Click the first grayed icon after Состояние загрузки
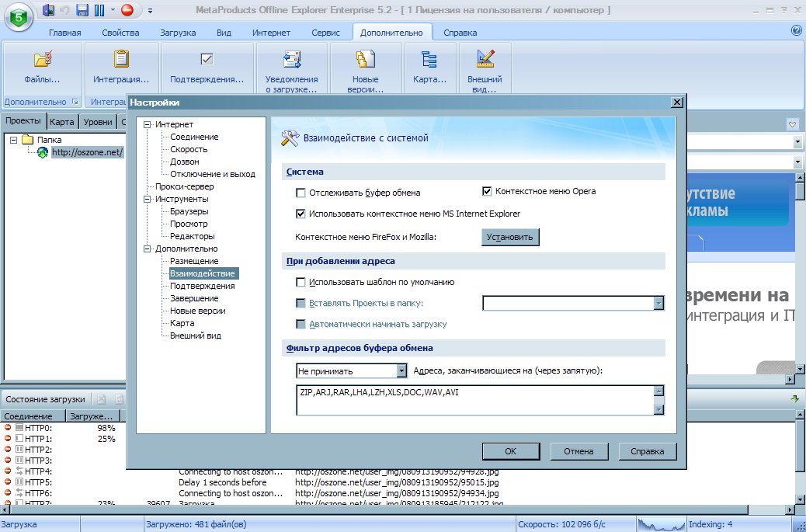Screen dimensions: 806x532 (102, 399)
